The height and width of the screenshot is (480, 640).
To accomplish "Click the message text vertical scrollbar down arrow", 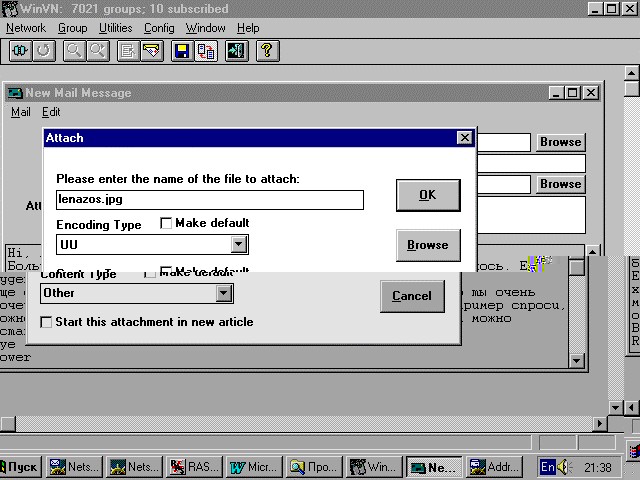I will [576, 360].
